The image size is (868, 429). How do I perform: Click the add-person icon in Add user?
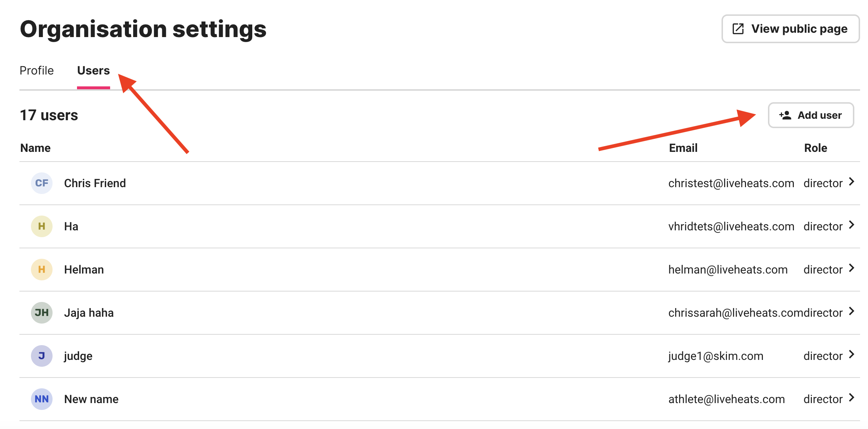click(785, 115)
